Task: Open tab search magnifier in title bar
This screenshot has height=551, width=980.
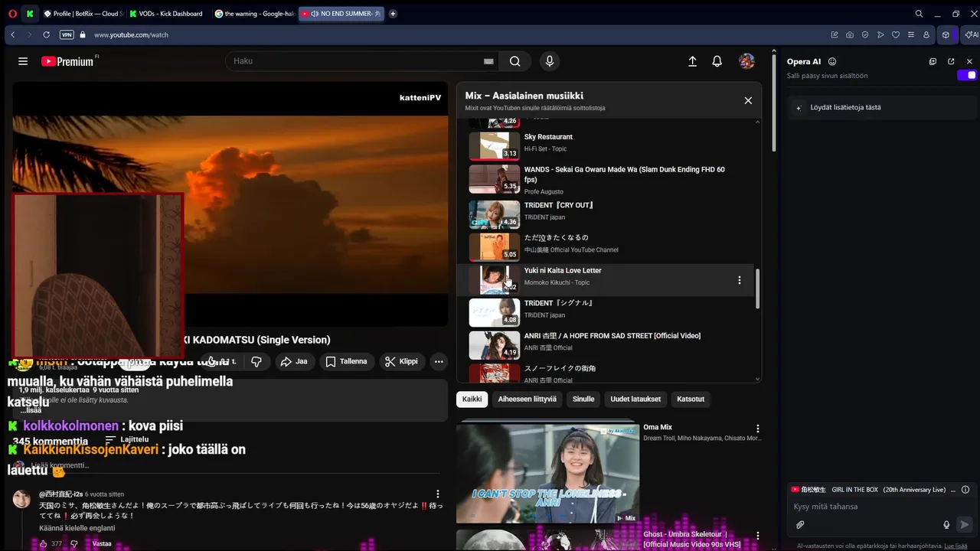Action: 919,14
